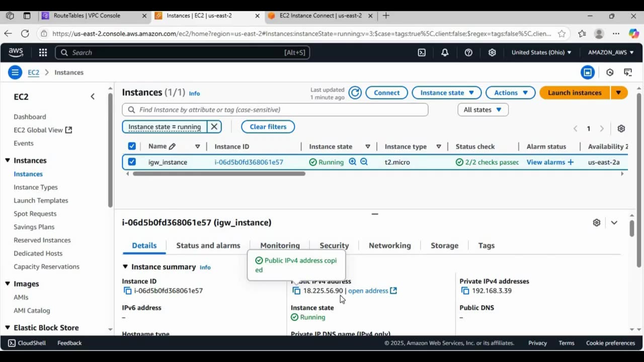
Task: Bookmark this page with star icon
Action: [561, 34]
